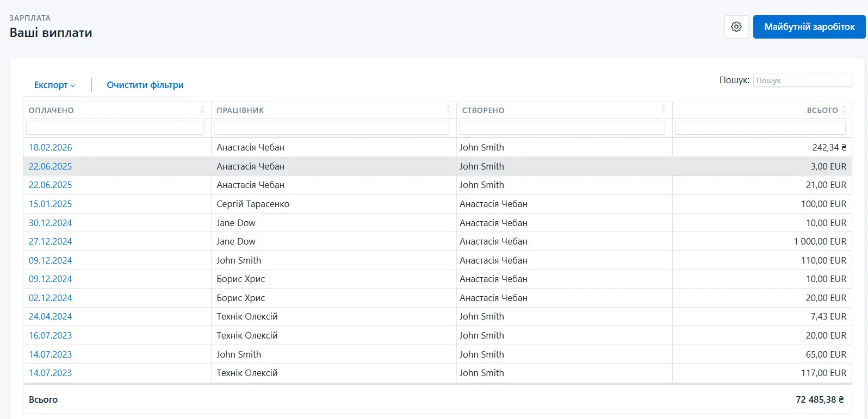The height and width of the screenshot is (419, 868).
Task: Click the Майбутній заробіток button
Action: tap(809, 27)
